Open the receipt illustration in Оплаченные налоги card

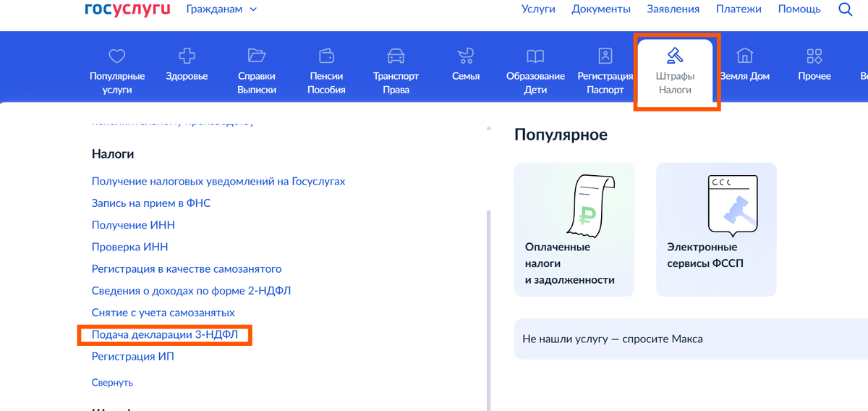(x=591, y=205)
